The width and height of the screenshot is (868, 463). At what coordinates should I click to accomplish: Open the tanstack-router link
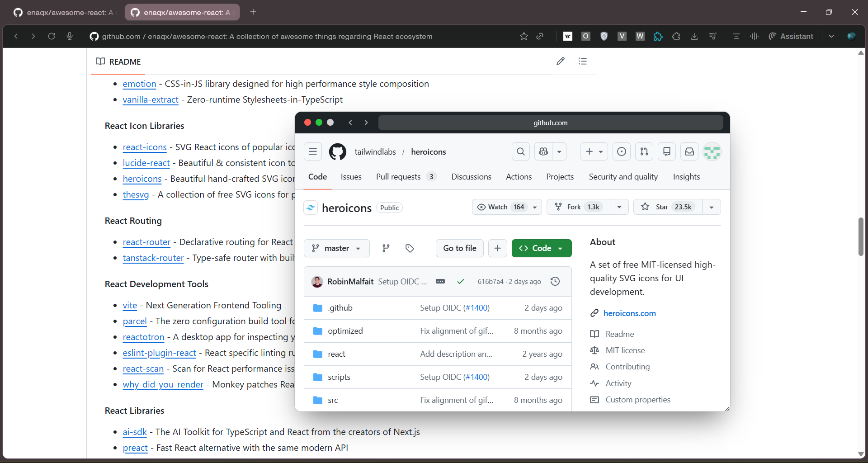(153, 258)
